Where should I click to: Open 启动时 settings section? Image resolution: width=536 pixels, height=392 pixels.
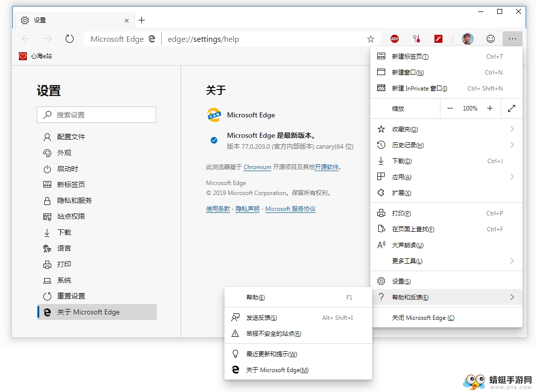97,169
